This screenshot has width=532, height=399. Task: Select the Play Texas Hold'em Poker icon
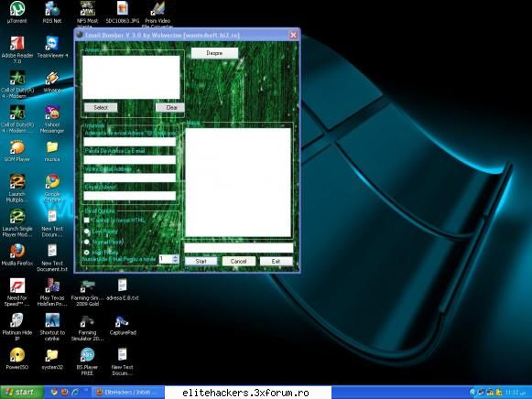[52, 292]
